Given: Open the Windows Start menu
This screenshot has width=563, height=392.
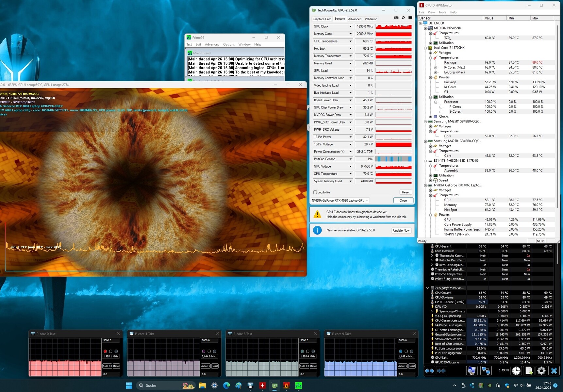Looking at the screenshot, I should 129,385.
